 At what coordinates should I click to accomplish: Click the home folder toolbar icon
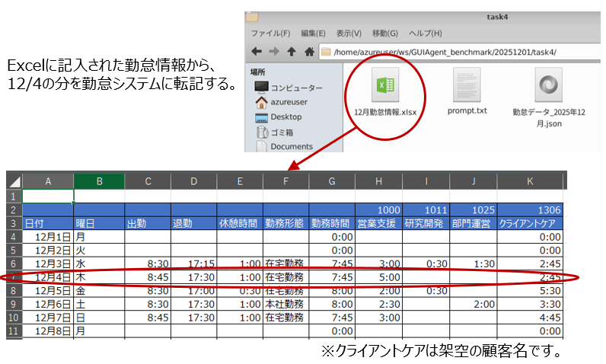click(309, 51)
